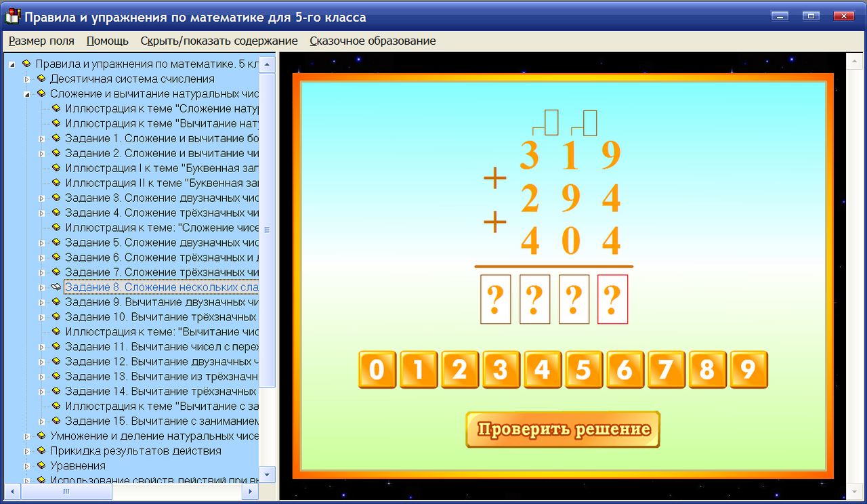Click the carry box above digit 1

(x=590, y=123)
